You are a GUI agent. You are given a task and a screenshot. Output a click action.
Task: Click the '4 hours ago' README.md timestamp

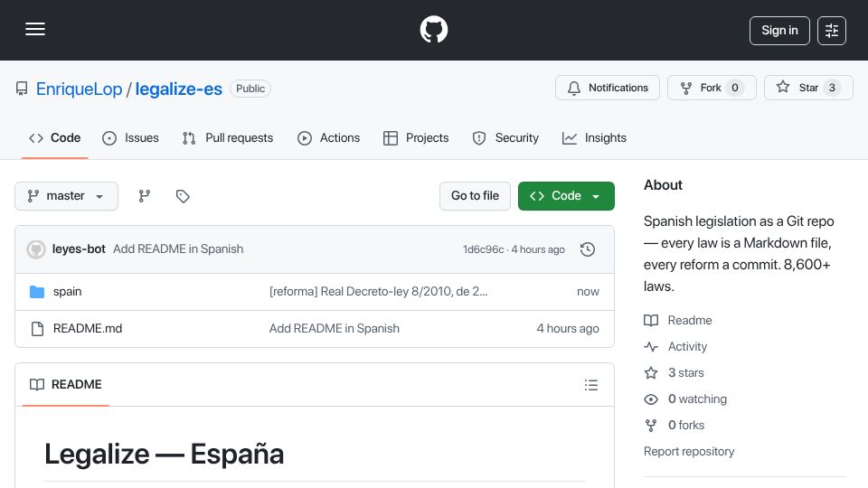(x=568, y=329)
